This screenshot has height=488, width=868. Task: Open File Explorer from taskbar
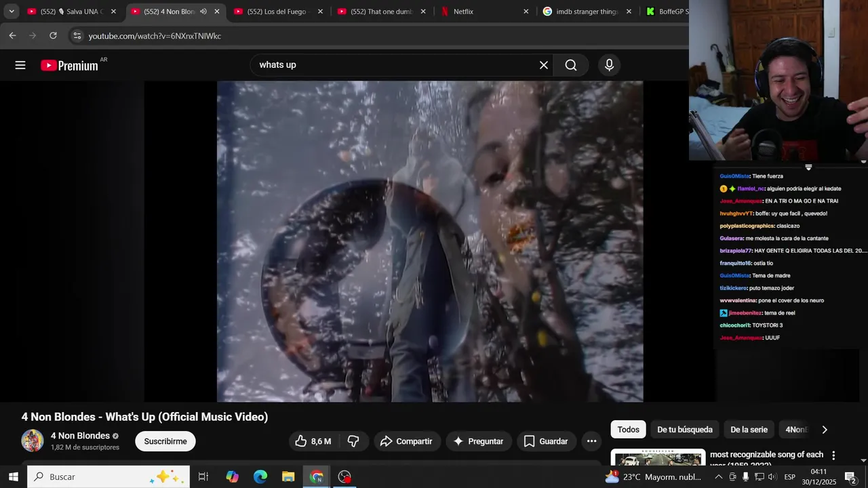click(288, 476)
